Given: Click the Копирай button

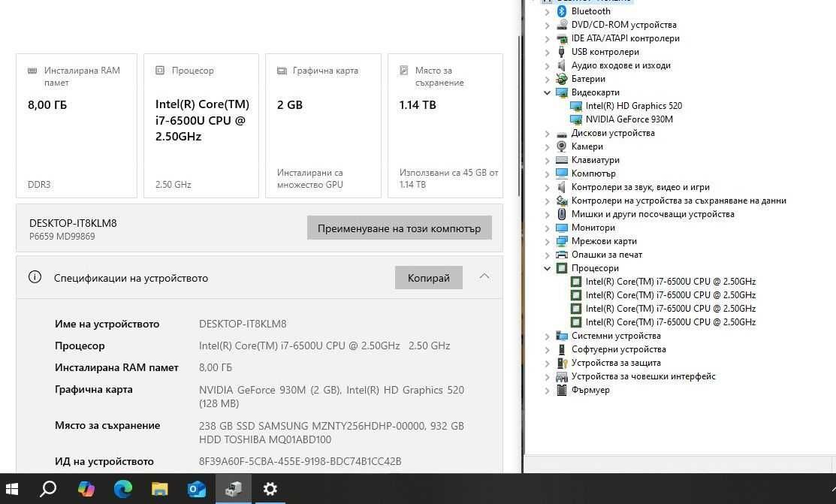Looking at the screenshot, I should (429, 278).
